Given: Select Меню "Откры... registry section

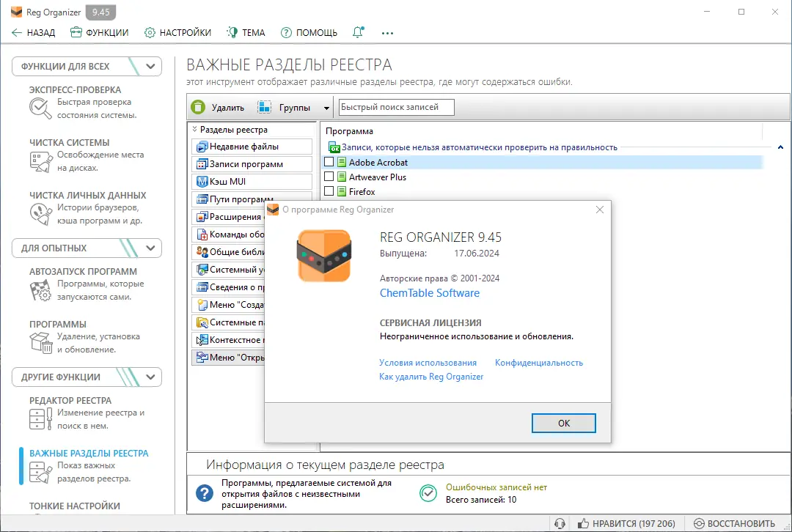Looking at the screenshot, I should point(228,358).
